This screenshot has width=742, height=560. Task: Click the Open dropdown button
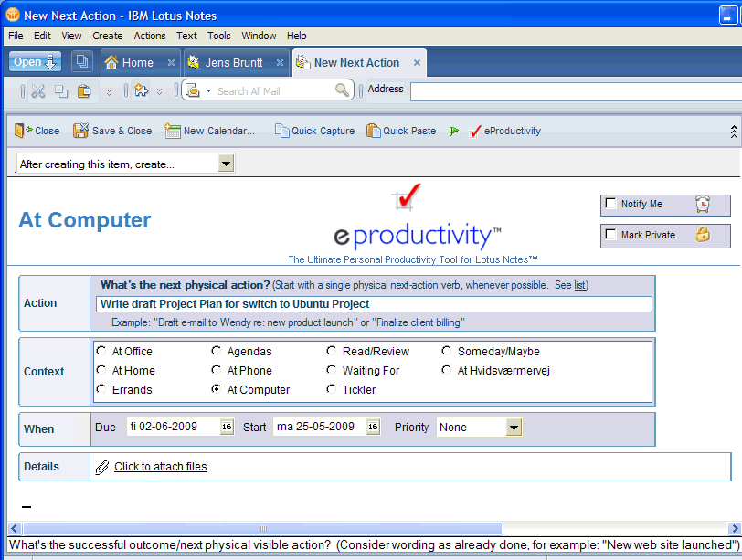[35, 61]
